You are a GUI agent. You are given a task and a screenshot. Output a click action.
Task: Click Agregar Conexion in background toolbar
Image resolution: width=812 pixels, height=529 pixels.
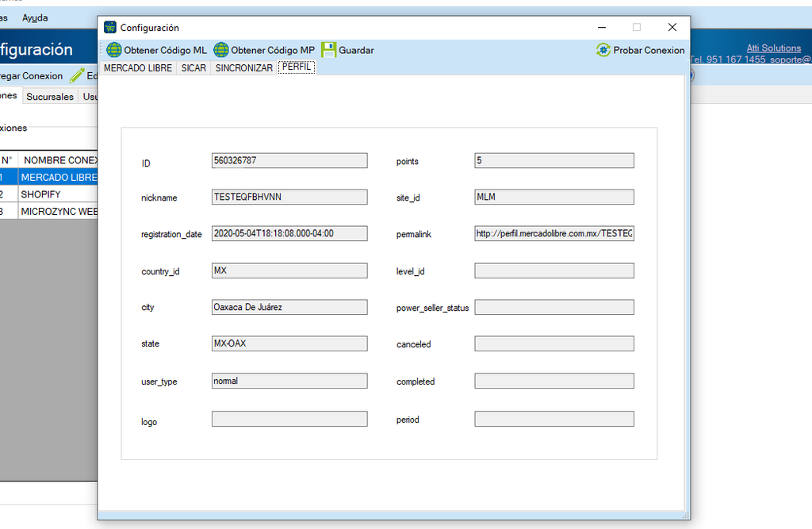tap(31, 75)
